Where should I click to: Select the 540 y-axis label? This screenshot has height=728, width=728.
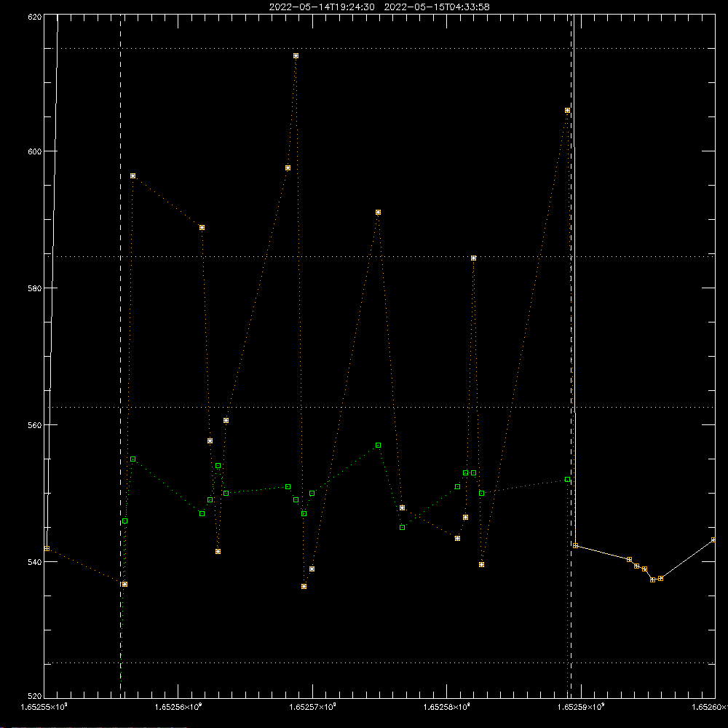[35, 562]
